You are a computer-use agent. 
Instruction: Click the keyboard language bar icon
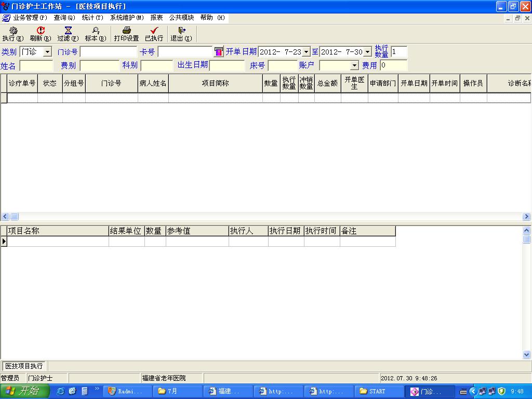[463, 392]
